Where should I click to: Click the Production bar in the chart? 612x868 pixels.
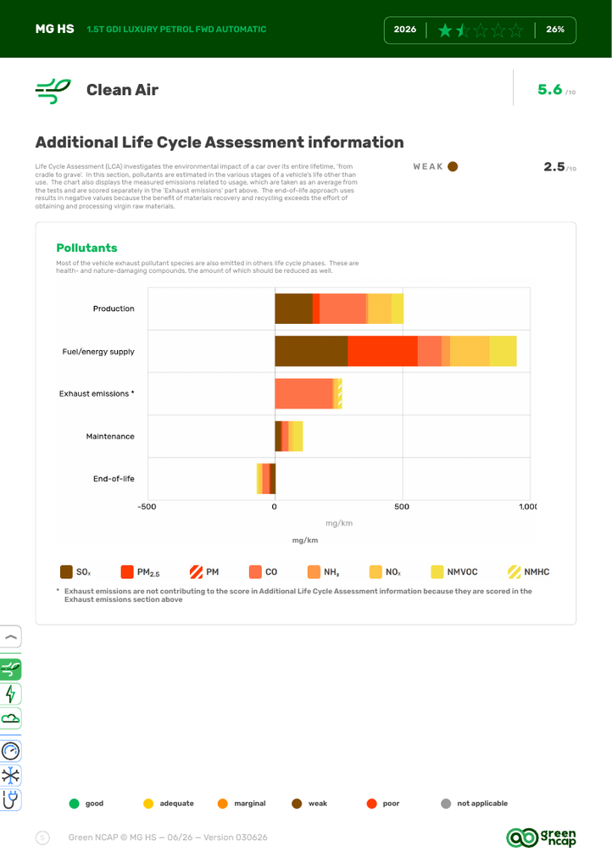click(x=339, y=309)
